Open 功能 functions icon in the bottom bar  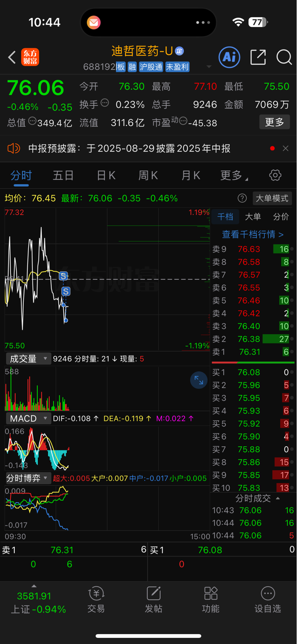210,600
